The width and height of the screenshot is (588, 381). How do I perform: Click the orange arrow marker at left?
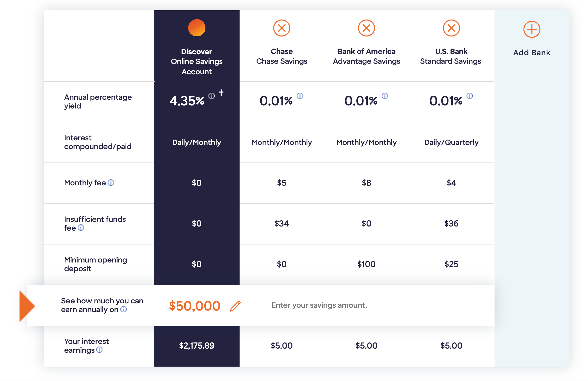coord(27,306)
